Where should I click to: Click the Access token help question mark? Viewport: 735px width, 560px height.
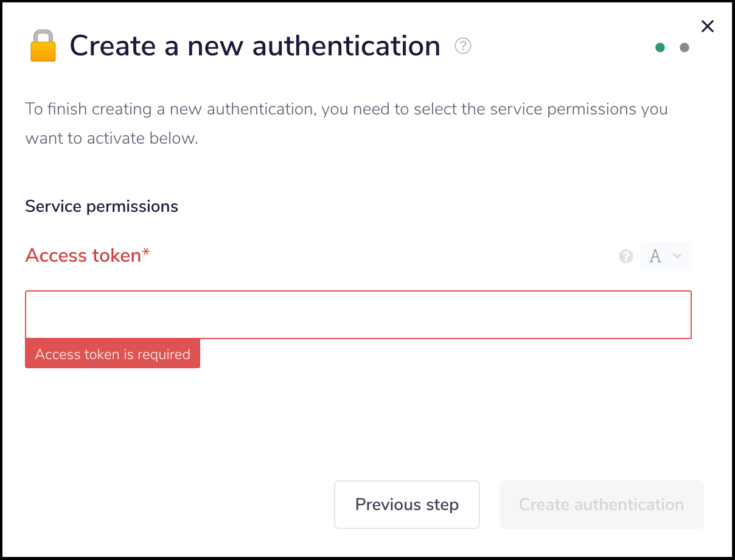click(x=626, y=257)
